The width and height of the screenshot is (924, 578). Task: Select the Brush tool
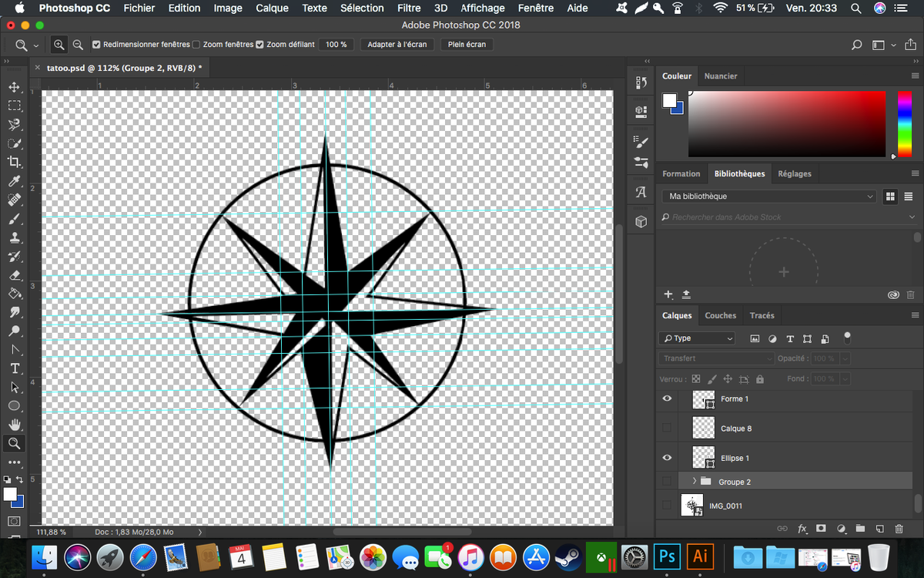pos(14,219)
